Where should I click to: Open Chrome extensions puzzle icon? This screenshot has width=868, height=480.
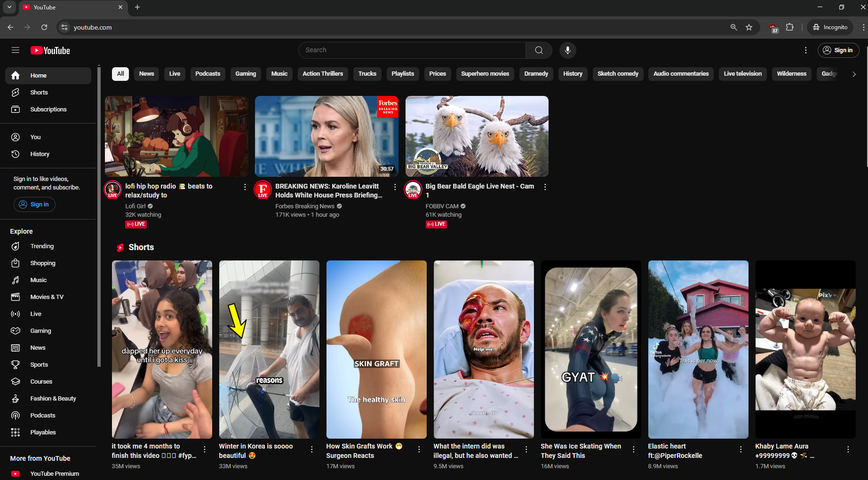[790, 27]
